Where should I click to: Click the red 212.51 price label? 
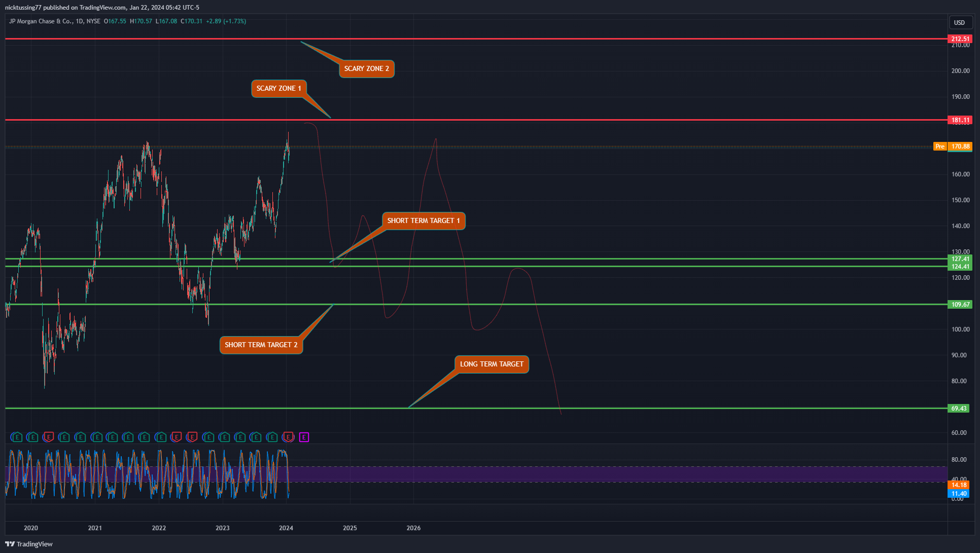(960, 39)
